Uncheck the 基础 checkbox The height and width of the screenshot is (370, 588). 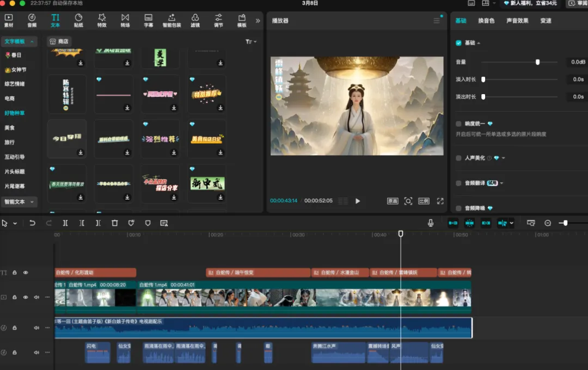pyautogui.click(x=458, y=43)
